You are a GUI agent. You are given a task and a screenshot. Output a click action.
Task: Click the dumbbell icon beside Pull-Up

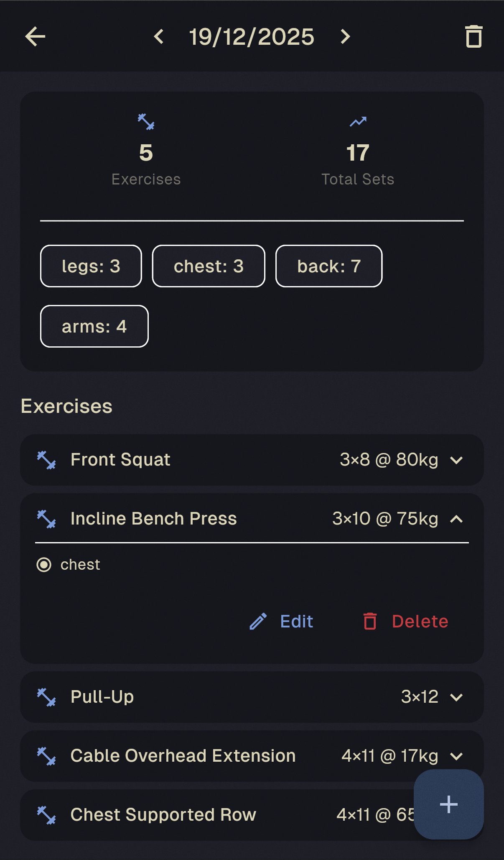tap(47, 696)
